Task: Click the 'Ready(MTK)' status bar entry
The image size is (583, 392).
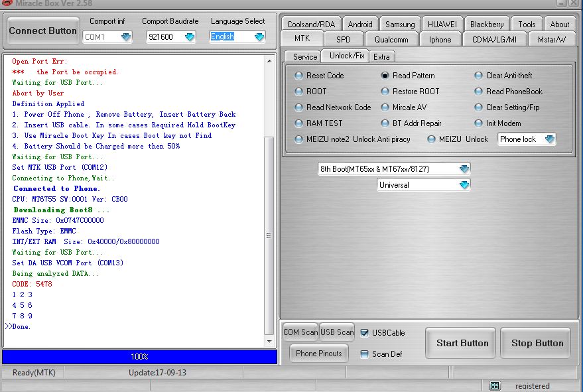Action: click(x=34, y=373)
